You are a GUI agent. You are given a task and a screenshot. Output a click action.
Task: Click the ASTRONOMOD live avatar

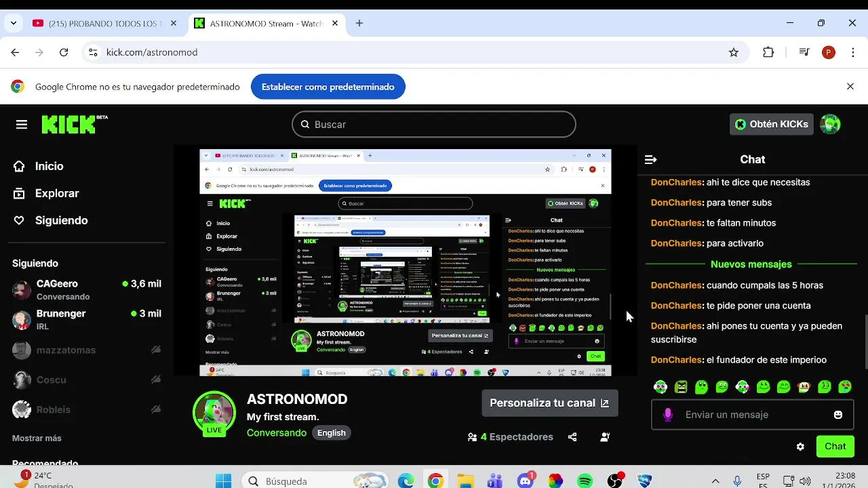click(214, 413)
